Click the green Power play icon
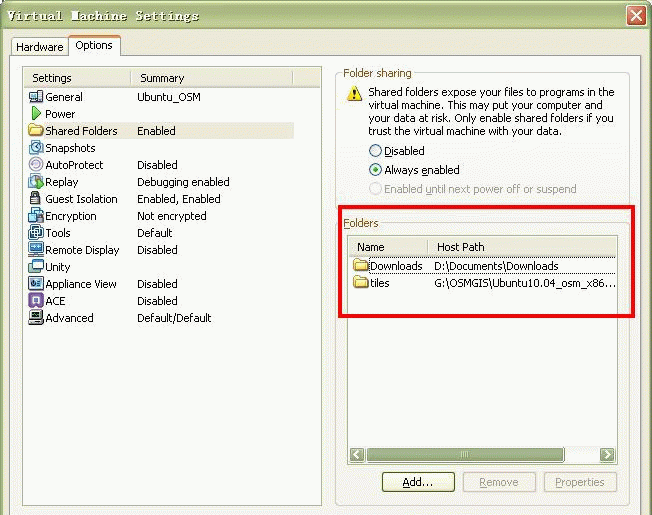The width and height of the screenshot is (652, 515). (36, 113)
